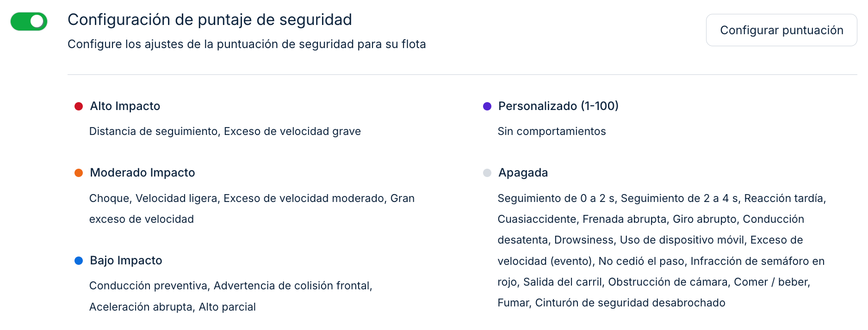Click the blue Bajo Impacto indicator dot
The image size is (868, 330).
tap(79, 260)
